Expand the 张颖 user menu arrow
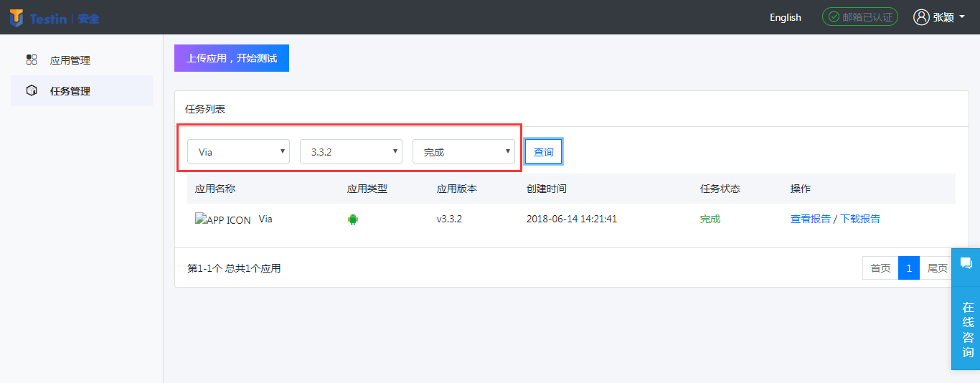Image resolution: width=980 pixels, height=383 pixels. tap(962, 17)
